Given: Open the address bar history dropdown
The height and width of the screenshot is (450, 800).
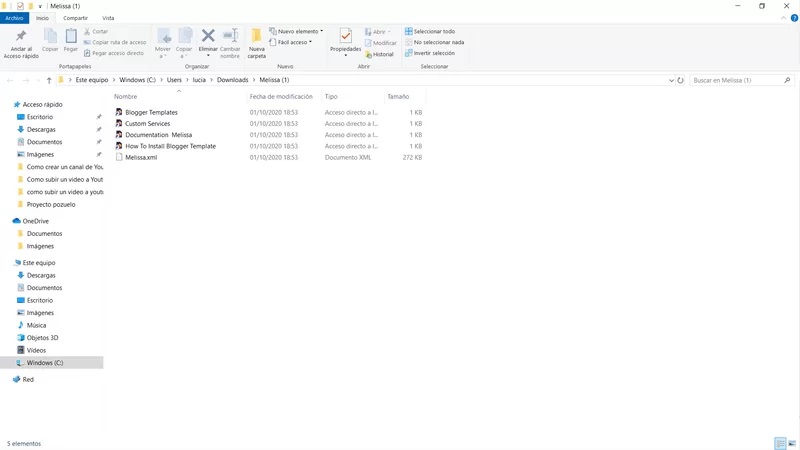Looking at the screenshot, I should 671,80.
